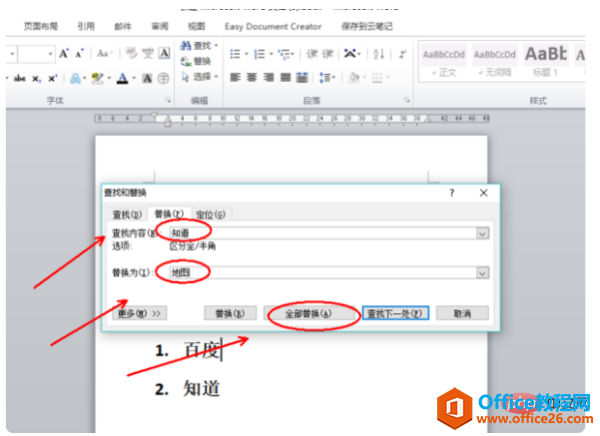Open the highlight color dropdown arrow
Image resolution: width=600 pixels, height=436 pixels.
[x=109, y=78]
